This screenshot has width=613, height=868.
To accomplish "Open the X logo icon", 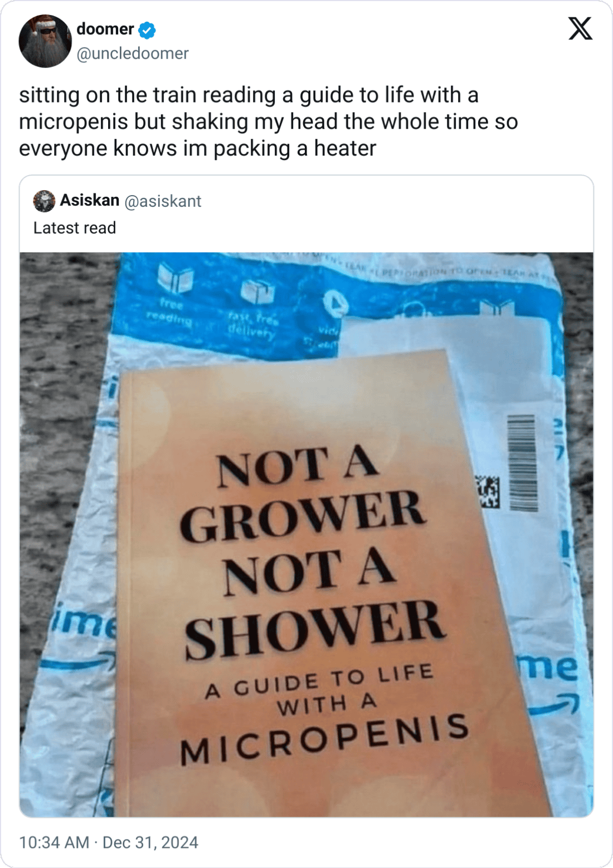I will point(580,28).
